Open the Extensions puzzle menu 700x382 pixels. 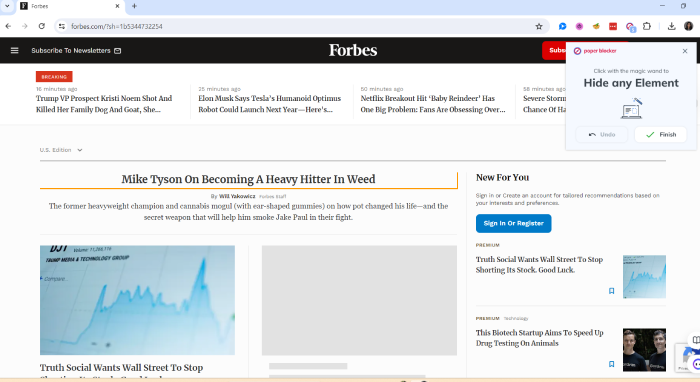point(647,26)
